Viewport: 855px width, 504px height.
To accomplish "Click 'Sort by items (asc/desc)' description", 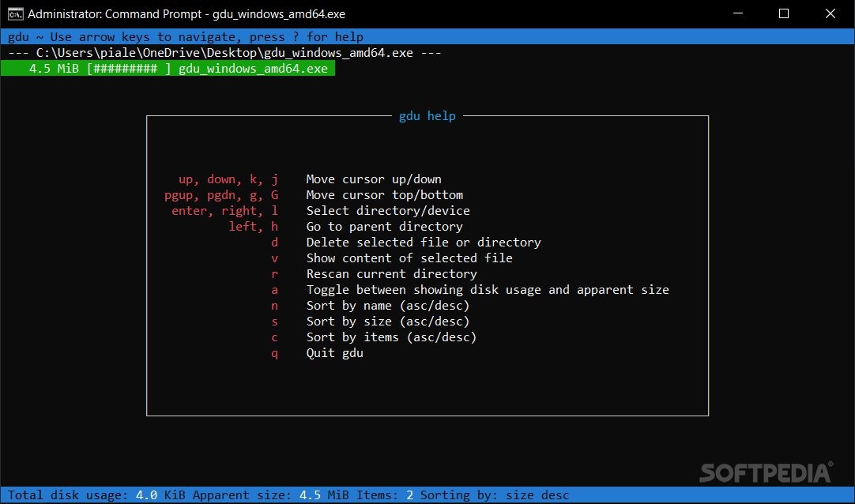I will [391, 337].
